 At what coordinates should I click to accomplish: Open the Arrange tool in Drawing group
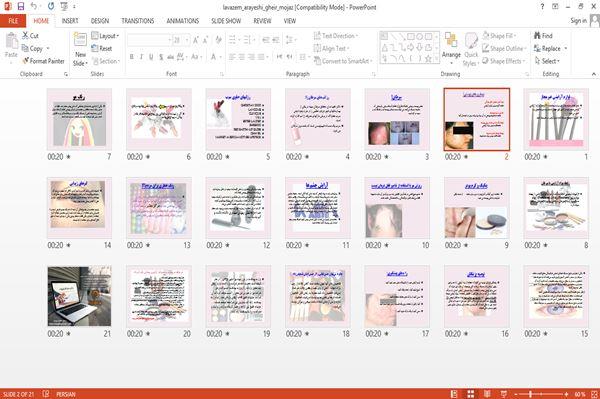[x=451, y=49]
